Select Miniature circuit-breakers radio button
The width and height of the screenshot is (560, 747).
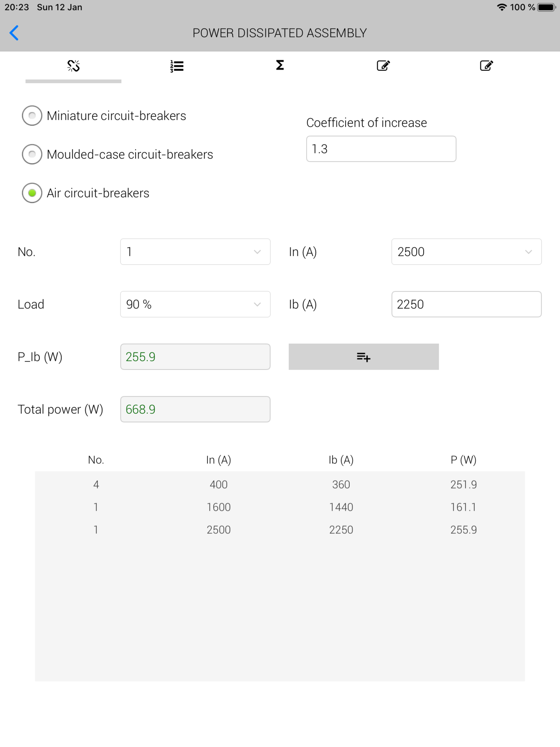[32, 116]
